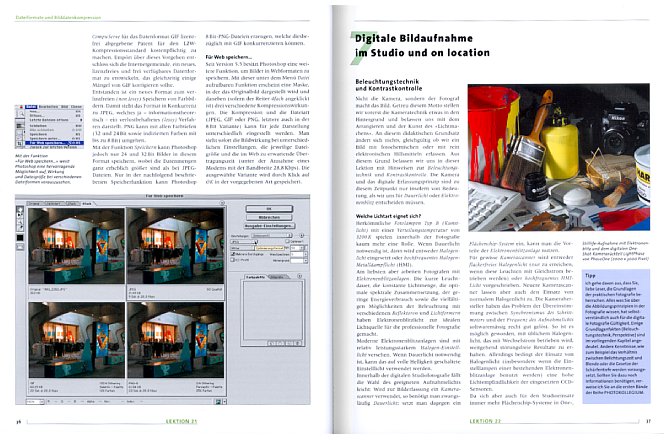The width and height of the screenshot is (668, 440).
Task: Open the color table palette menu button
Action: point(299,276)
